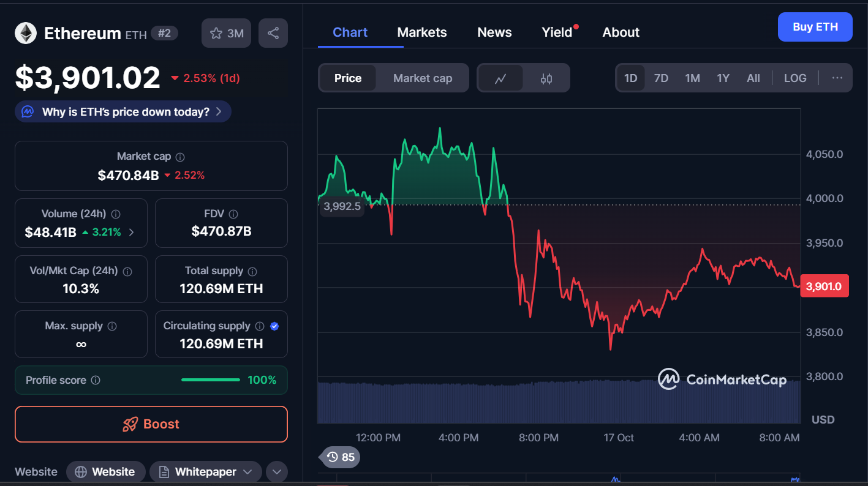
Task: Add Ethereum to watchlist via star button
Action: (227, 33)
